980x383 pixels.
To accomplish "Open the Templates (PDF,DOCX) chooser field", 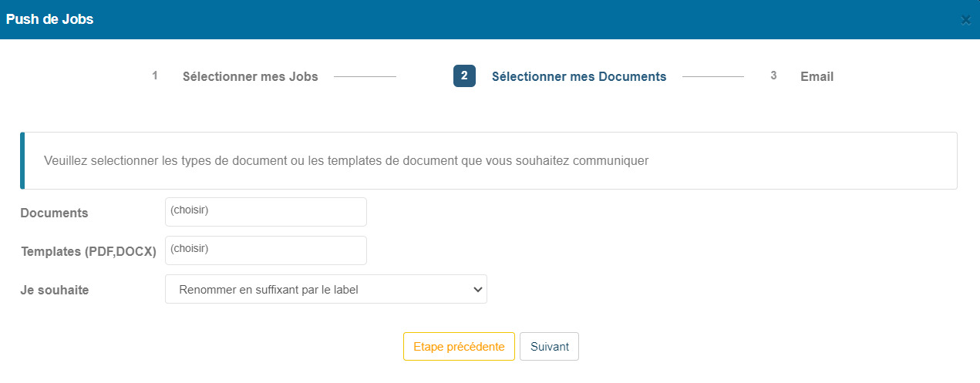I will click(x=266, y=250).
